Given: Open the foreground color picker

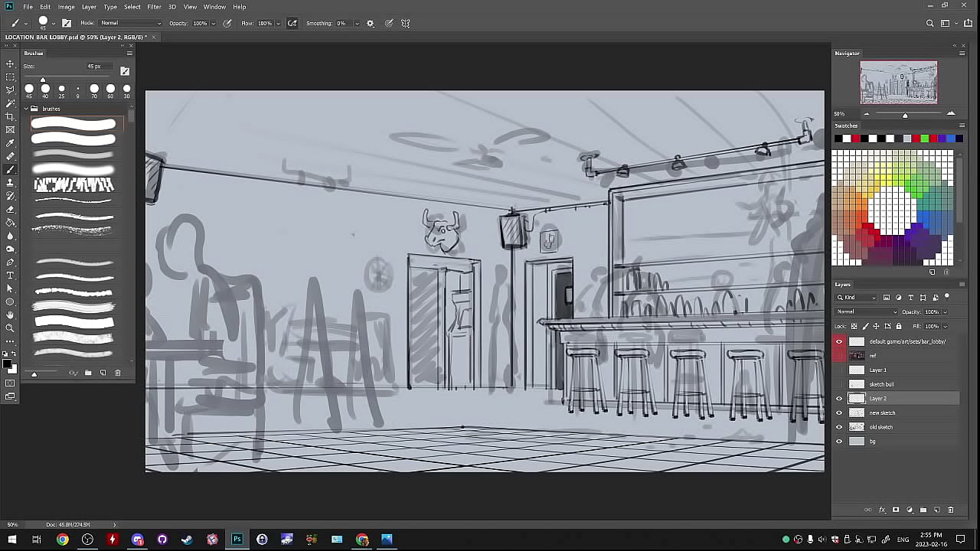Looking at the screenshot, I should [7, 364].
